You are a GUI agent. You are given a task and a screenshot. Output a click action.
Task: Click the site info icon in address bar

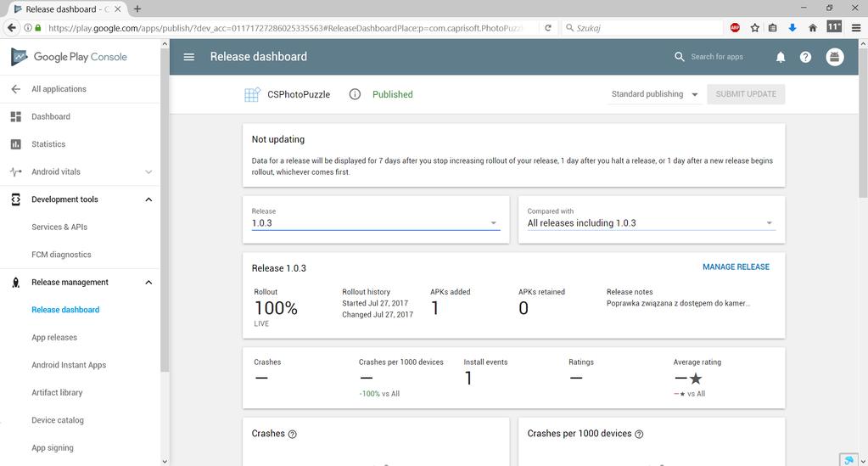[28, 28]
